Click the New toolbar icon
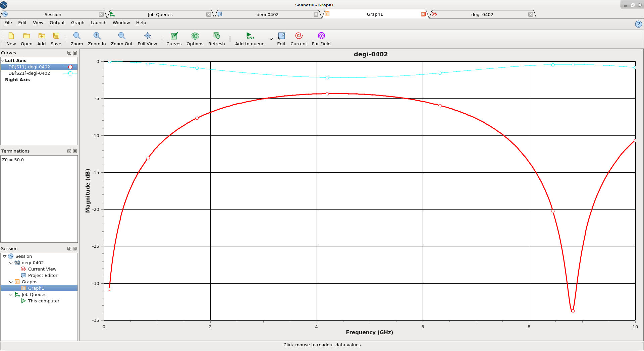The height and width of the screenshot is (351, 644). coord(11,39)
